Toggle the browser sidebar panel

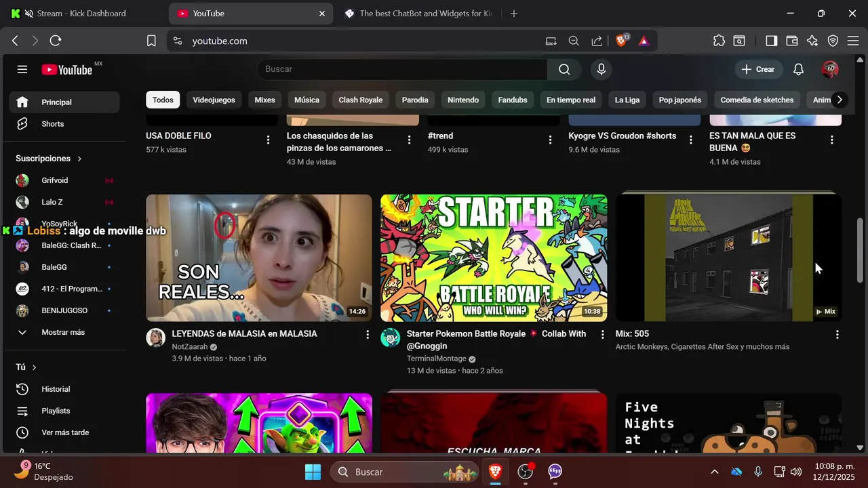(771, 41)
